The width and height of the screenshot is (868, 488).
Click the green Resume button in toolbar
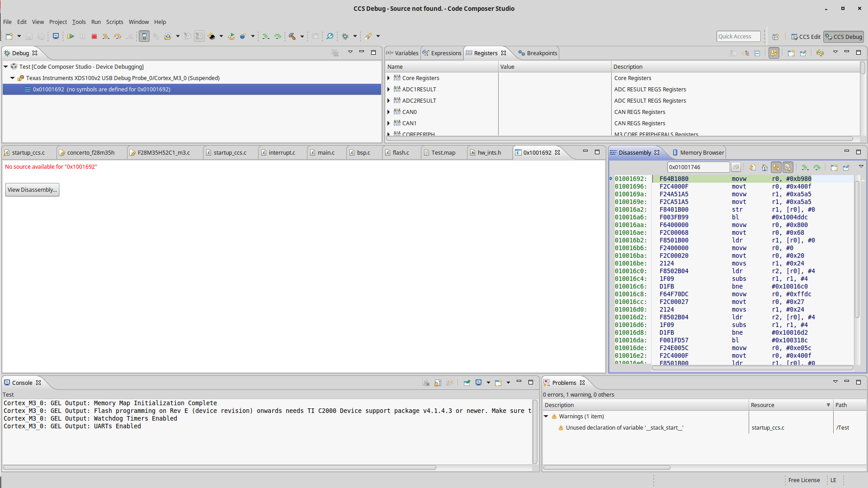pos(71,36)
